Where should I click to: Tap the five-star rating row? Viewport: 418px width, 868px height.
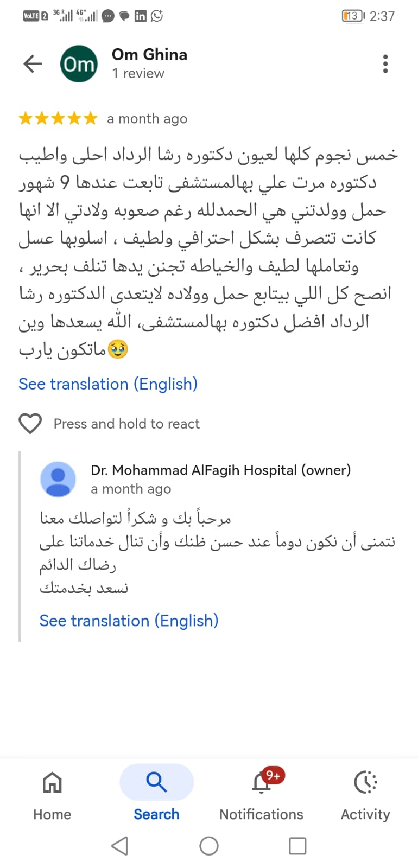coord(58,118)
